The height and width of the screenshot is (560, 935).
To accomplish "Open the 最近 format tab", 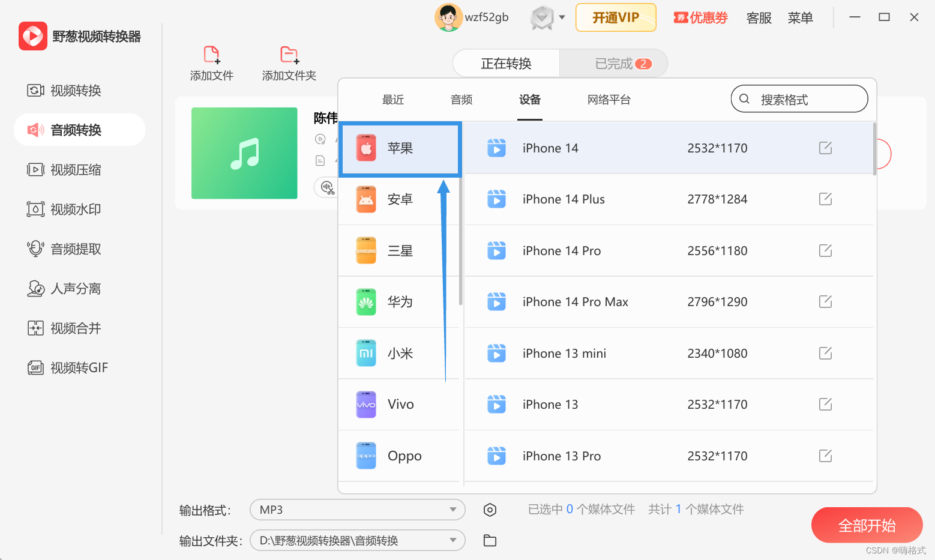I will pyautogui.click(x=393, y=100).
